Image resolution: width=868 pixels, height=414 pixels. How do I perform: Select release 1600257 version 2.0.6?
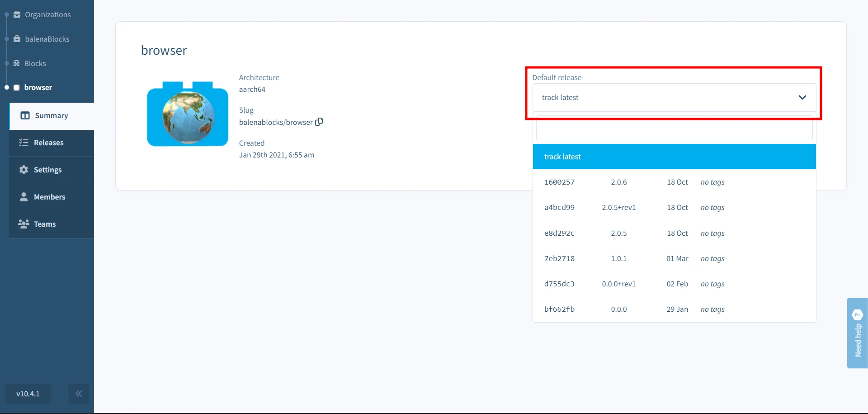click(674, 182)
